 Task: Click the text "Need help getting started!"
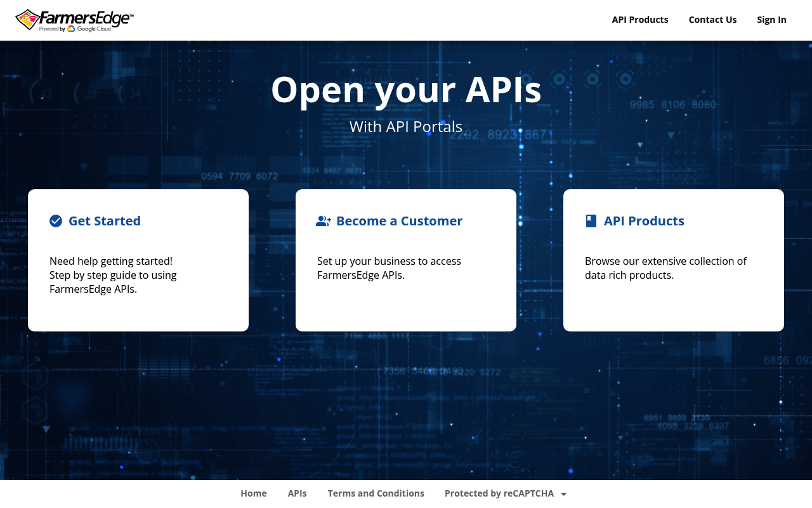(111, 261)
